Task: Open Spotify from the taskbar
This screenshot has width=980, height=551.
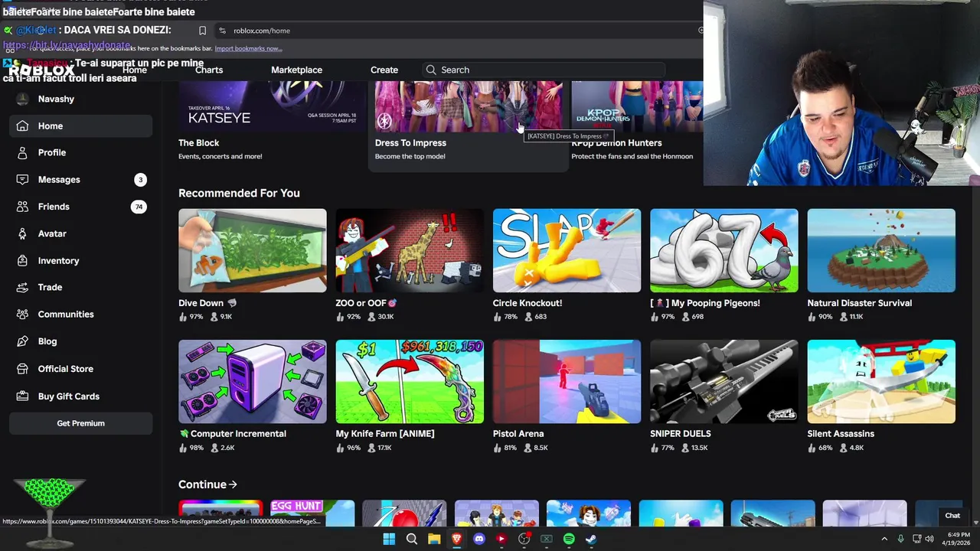Action: click(x=569, y=539)
